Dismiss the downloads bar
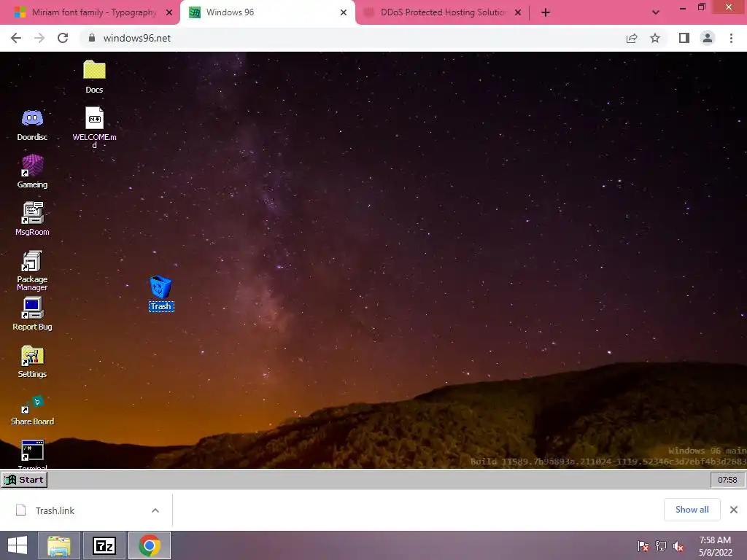The height and width of the screenshot is (560, 747). 734,510
